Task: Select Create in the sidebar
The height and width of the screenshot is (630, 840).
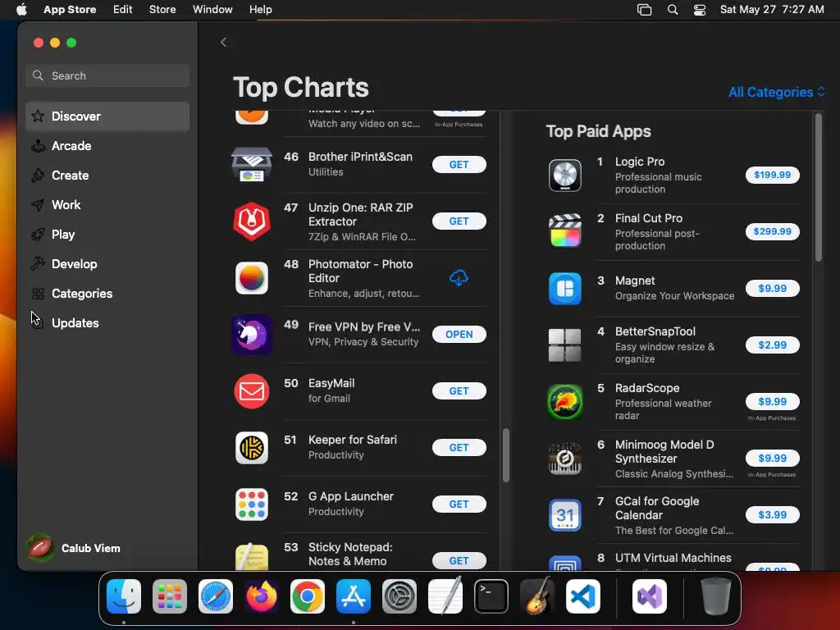Action: click(107, 176)
